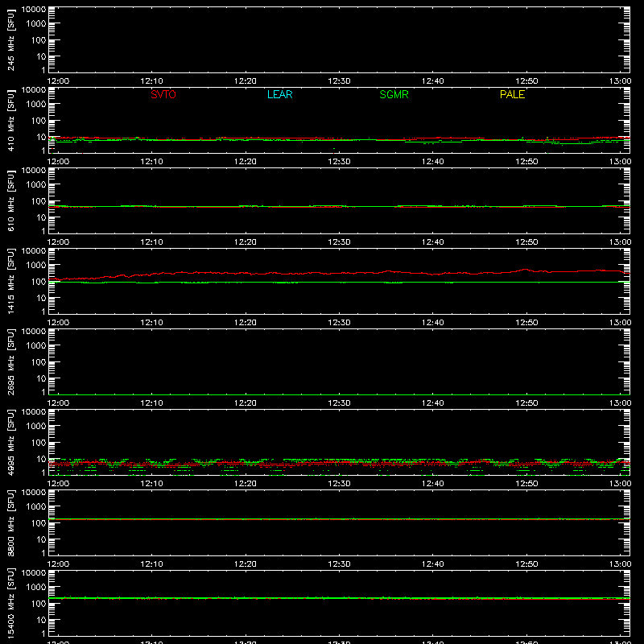Click the cyan LEAR station legend label
Image resolution: width=644 pixels, height=644 pixels.
(279, 94)
